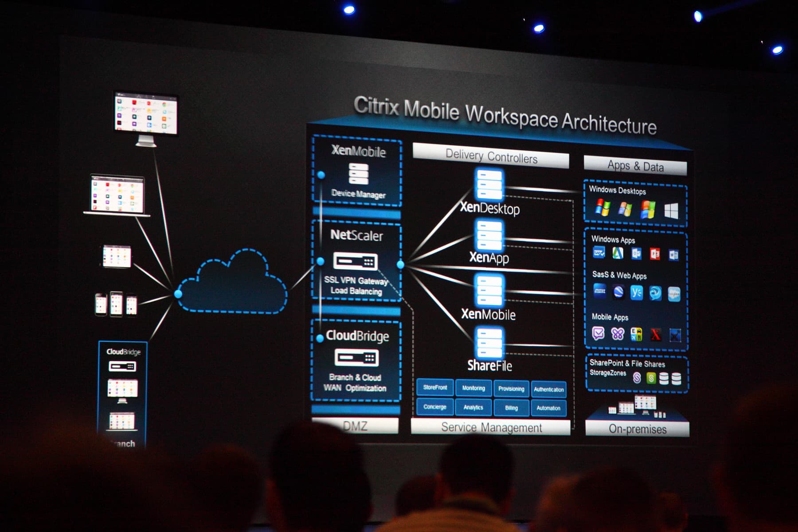This screenshot has height=532, width=798.
Task: Select the server icon above Delivery Controllers XenMobile
Action: 489,290
